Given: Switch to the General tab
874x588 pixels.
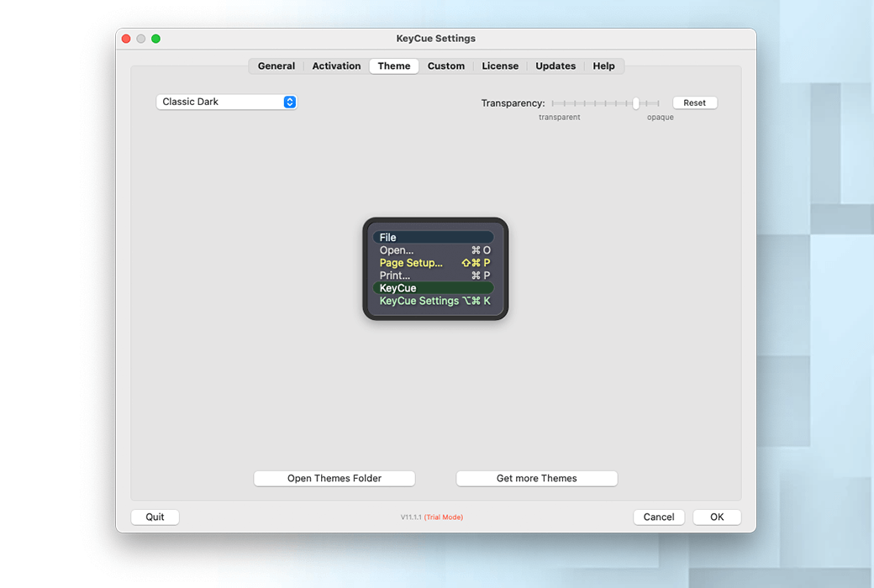Looking at the screenshot, I should (x=276, y=66).
